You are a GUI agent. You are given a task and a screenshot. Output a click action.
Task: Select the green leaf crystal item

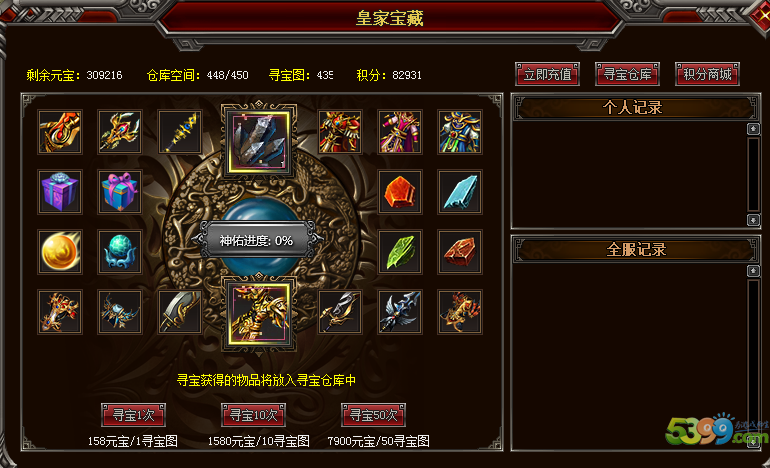[x=400, y=251]
